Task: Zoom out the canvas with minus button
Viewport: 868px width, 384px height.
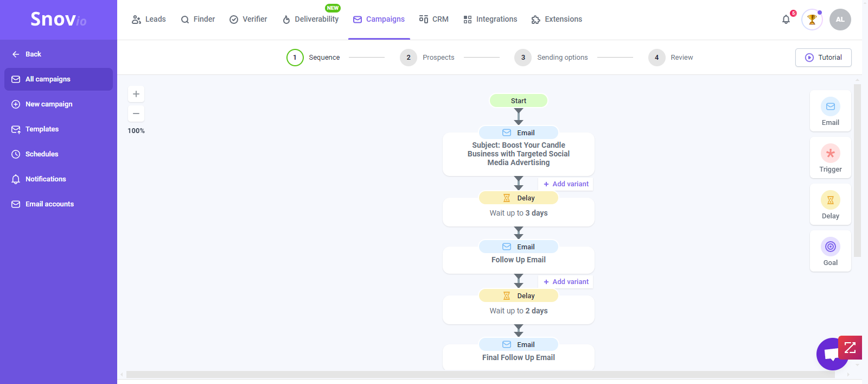Action: (136, 114)
